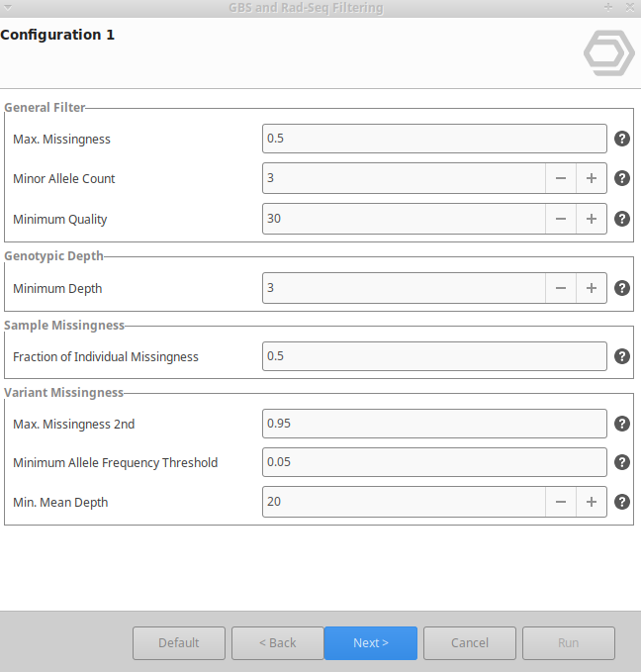
Task: Cancel the filtering wizard
Action: 470,643
